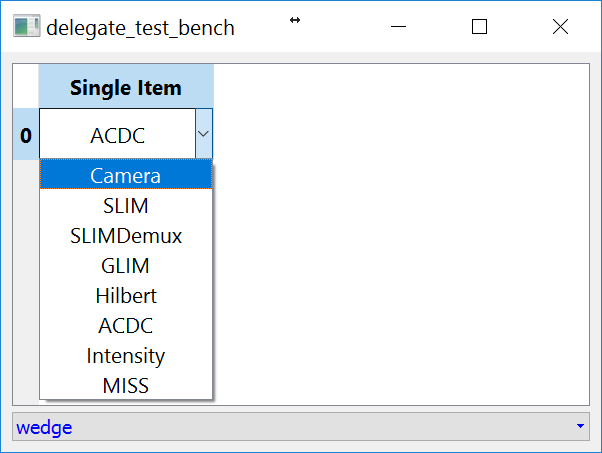Click the delegate_test_bench app icon

pyautogui.click(x=27, y=27)
